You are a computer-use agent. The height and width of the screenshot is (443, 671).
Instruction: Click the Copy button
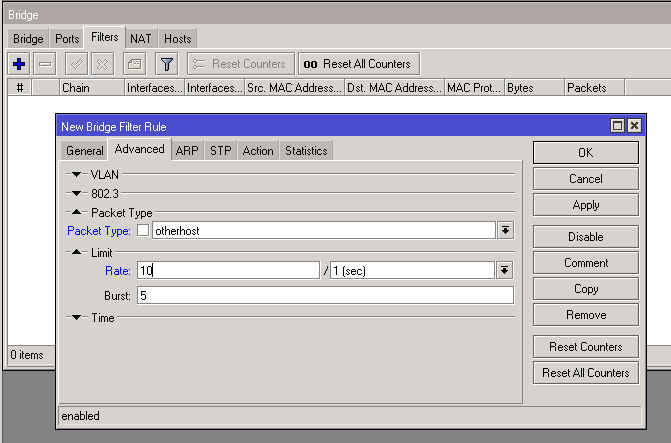(585, 289)
